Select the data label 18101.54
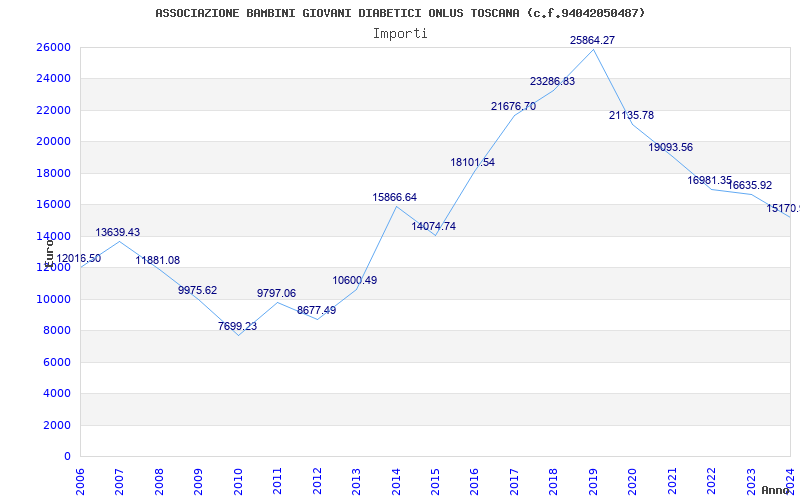 472,162
